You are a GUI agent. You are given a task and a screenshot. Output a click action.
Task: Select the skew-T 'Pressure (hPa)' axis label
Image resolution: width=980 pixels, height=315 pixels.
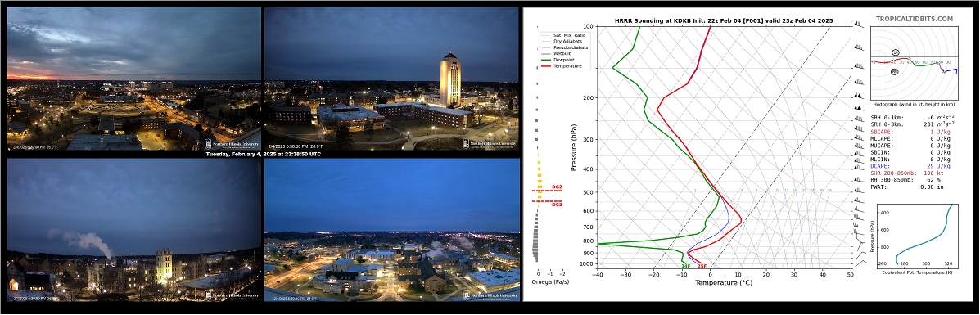574,147
